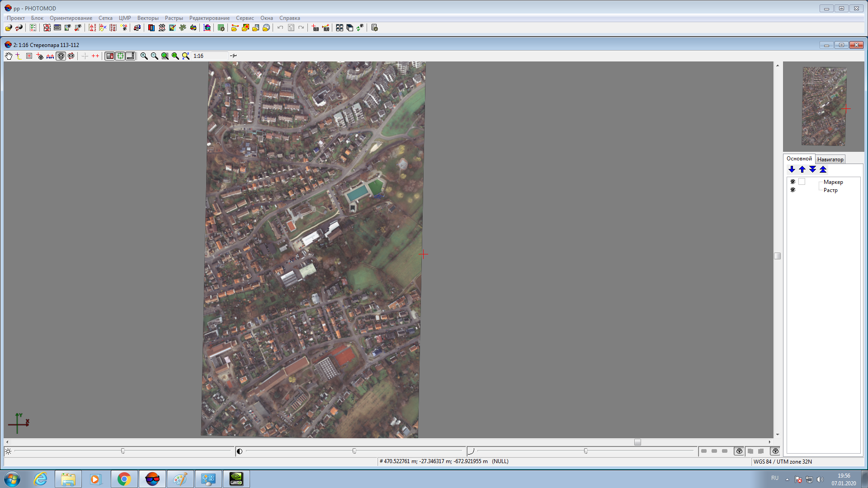Toggle the rightmost stereo glasses button in bottom bar
The height and width of the screenshot is (488, 868).
[x=775, y=451]
